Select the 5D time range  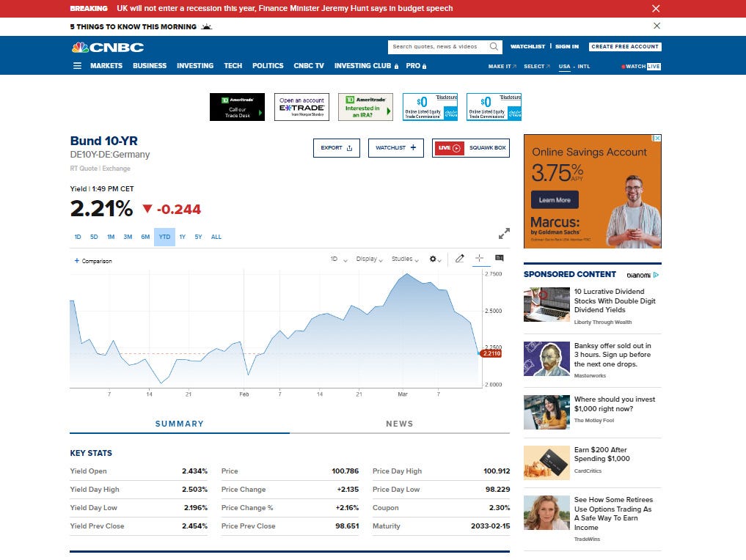point(94,237)
